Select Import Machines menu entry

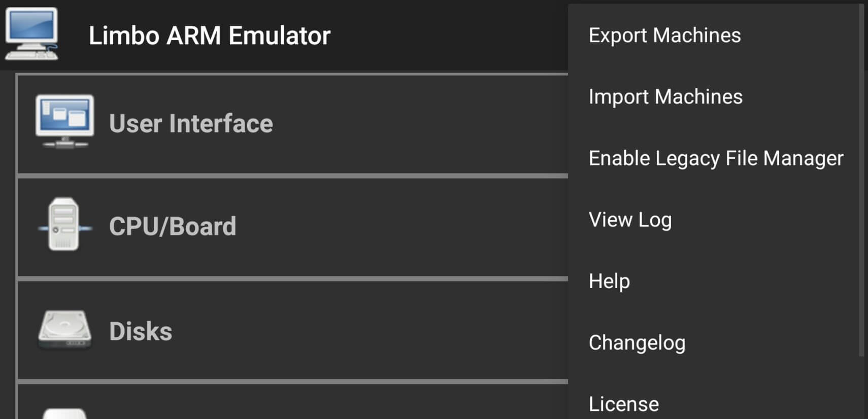tap(665, 97)
